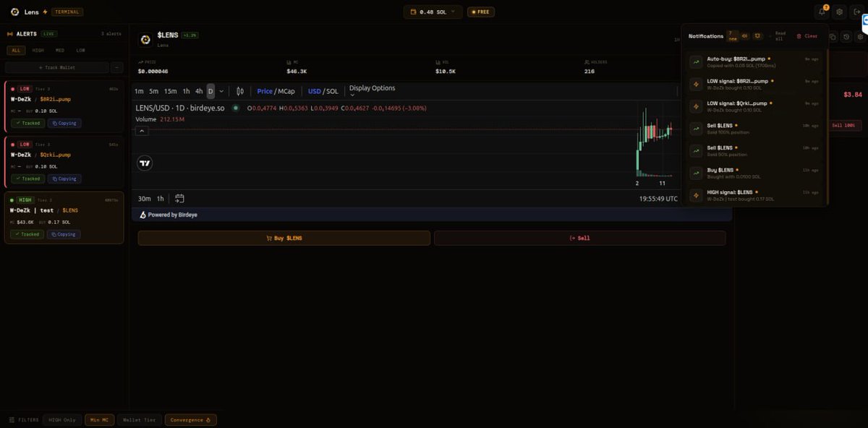Click HIGH signal $LENS notification icon

696,195
